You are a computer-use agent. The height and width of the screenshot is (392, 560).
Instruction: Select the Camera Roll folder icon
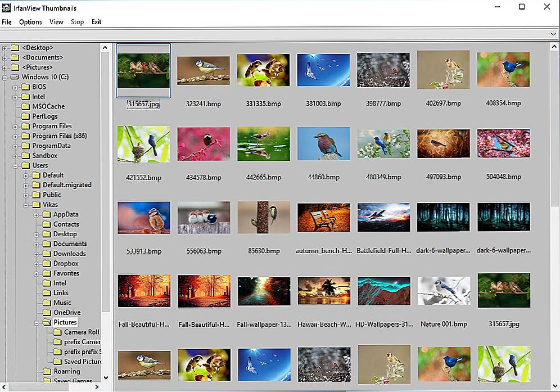click(x=57, y=332)
